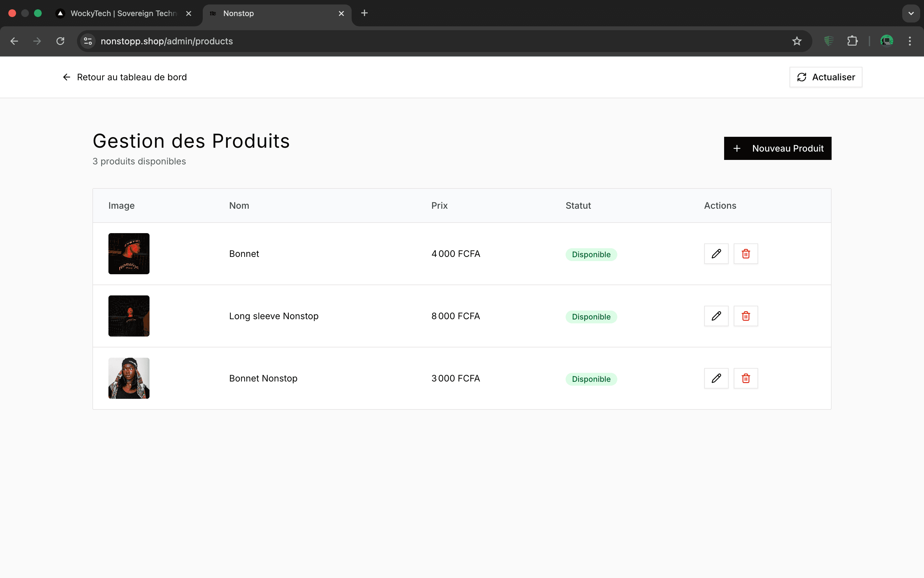Open the green shield extension icon

(828, 41)
